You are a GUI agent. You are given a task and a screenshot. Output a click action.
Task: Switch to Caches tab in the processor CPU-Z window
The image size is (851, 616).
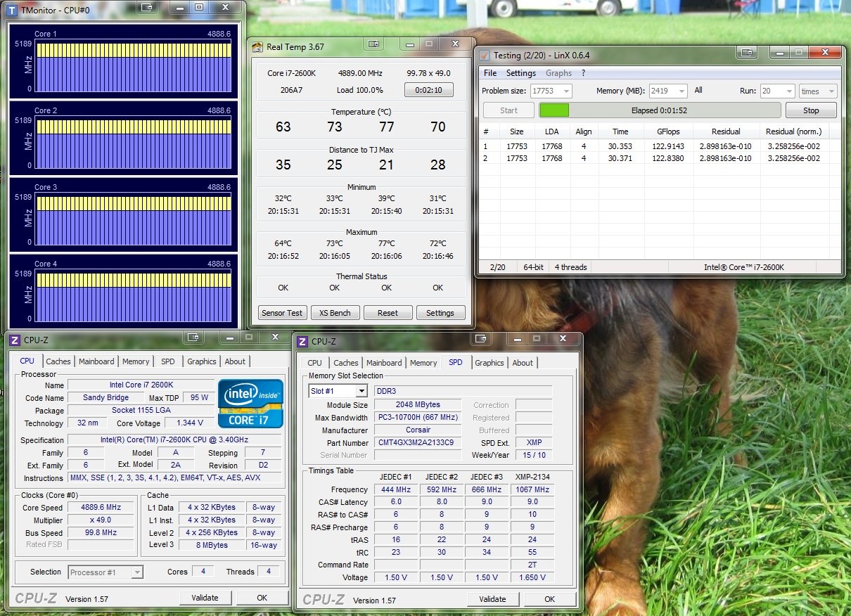click(x=58, y=361)
